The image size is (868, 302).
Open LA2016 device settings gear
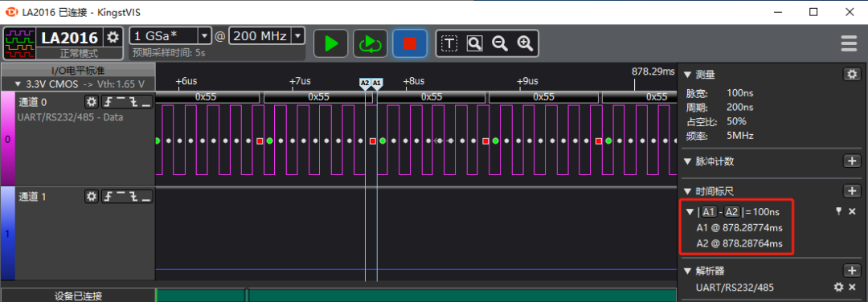113,37
